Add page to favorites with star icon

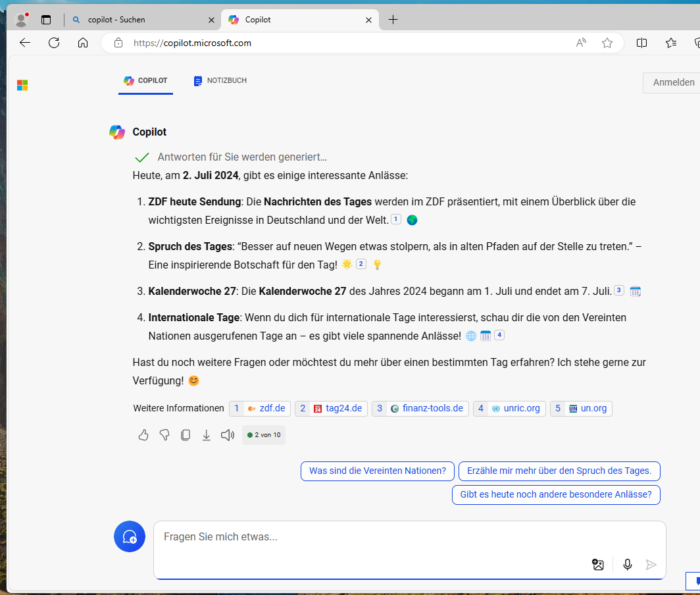click(x=607, y=43)
